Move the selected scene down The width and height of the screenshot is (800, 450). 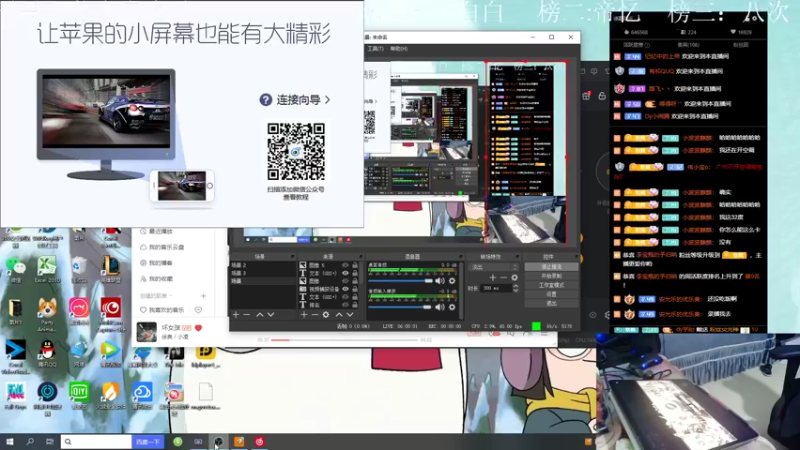coord(271,315)
